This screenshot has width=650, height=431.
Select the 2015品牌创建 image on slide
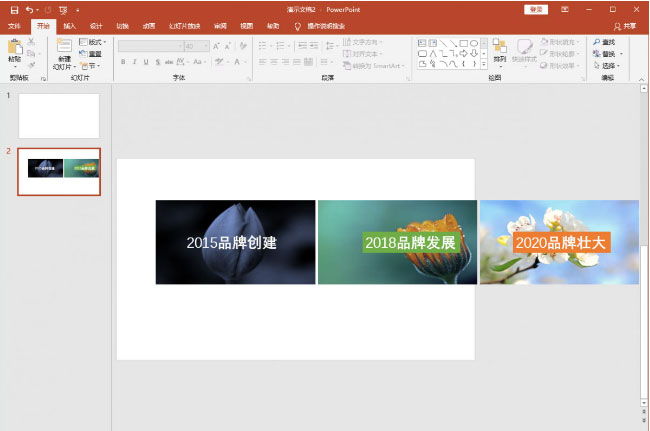[235, 242]
